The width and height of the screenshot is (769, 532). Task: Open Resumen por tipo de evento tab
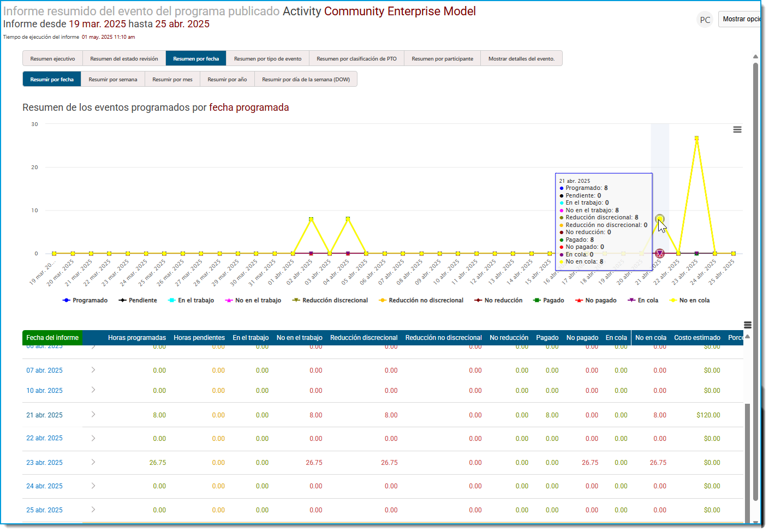pyautogui.click(x=267, y=58)
